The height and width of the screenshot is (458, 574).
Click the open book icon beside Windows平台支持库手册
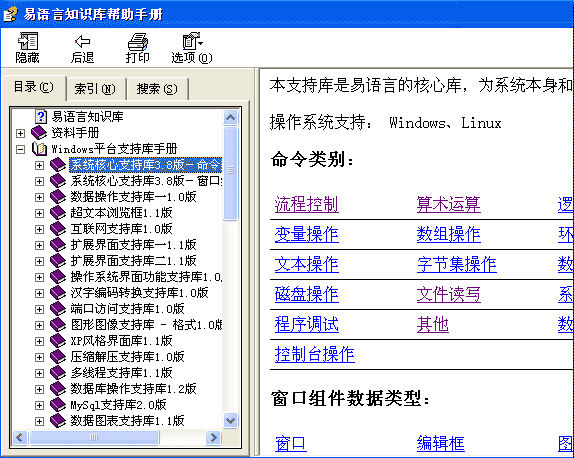coord(40,149)
